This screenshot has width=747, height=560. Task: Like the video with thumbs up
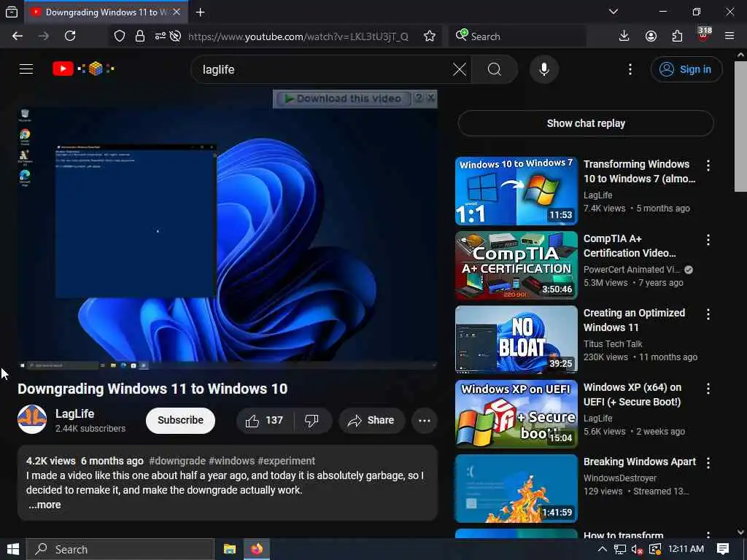coord(264,421)
